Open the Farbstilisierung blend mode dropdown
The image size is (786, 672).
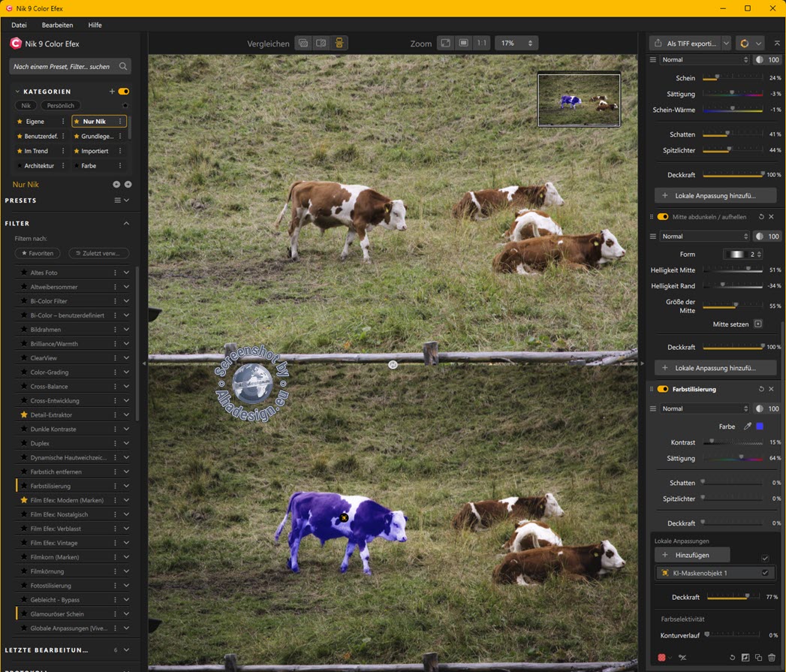[x=704, y=408]
